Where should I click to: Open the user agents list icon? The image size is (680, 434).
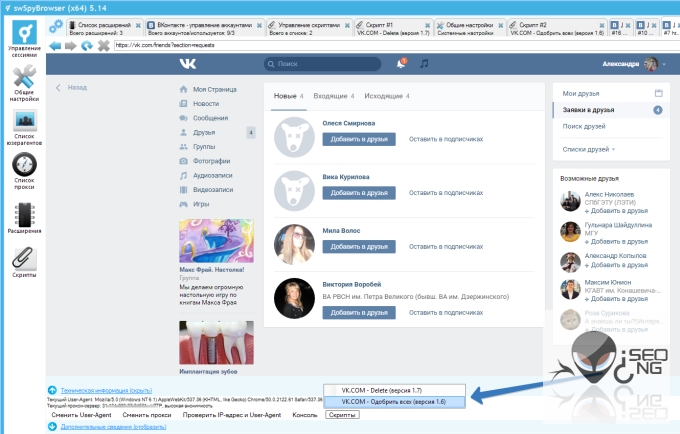(24, 127)
